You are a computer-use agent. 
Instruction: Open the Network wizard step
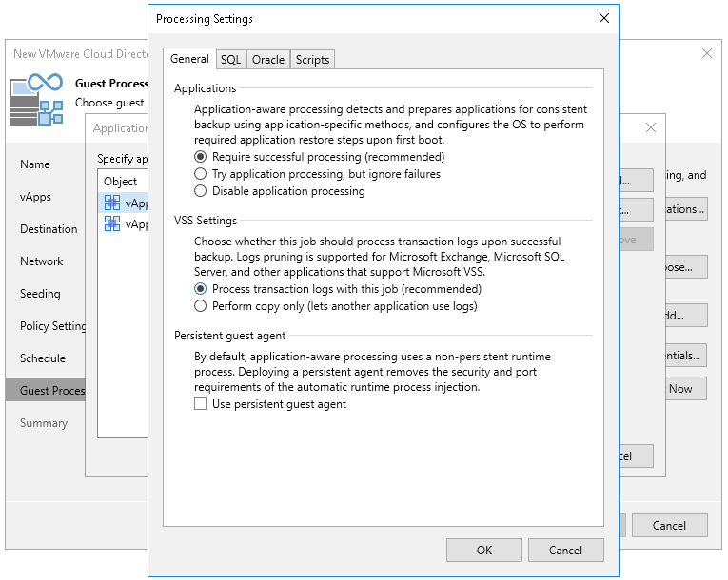pyautogui.click(x=41, y=261)
